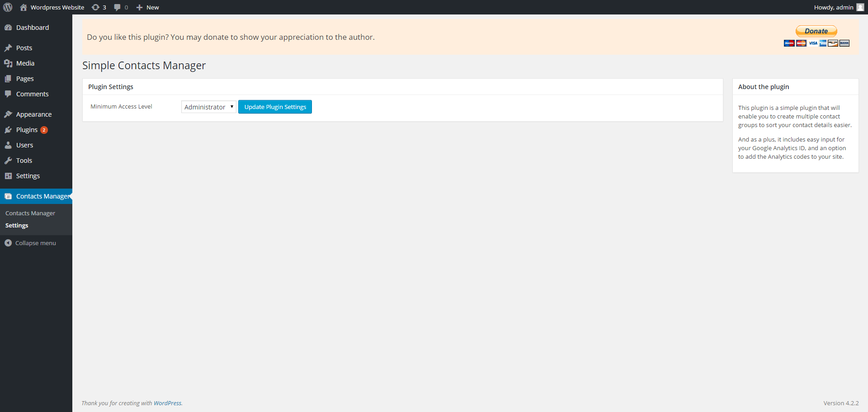Open the Minimum Access Level dropdown
The height and width of the screenshot is (412, 868).
[208, 107]
